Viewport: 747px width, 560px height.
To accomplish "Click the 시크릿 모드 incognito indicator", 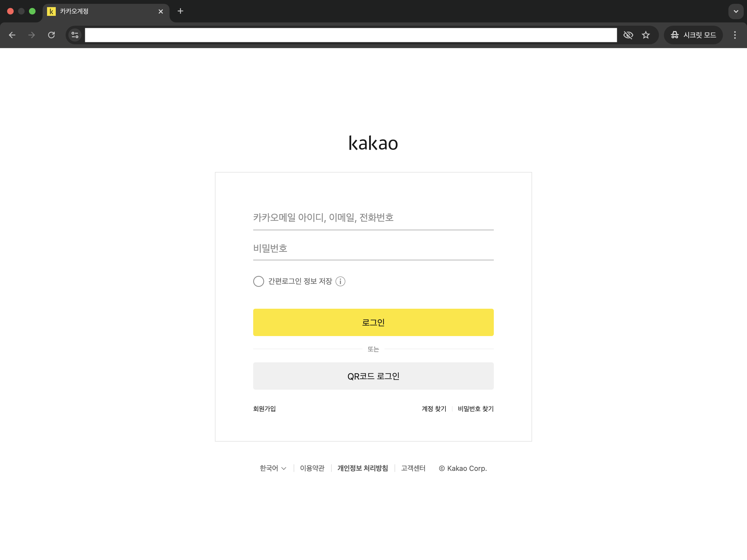I will click(693, 35).
